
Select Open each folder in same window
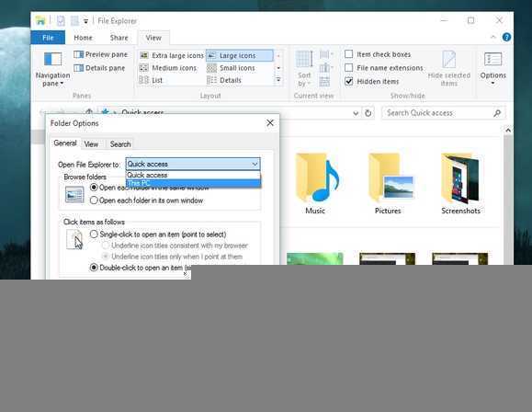pyautogui.click(x=94, y=188)
